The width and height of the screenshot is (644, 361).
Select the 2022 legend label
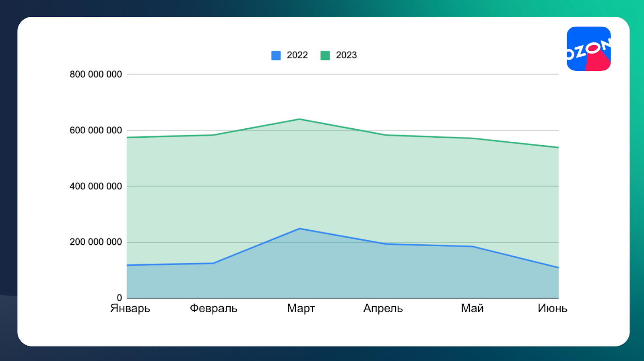click(x=297, y=55)
